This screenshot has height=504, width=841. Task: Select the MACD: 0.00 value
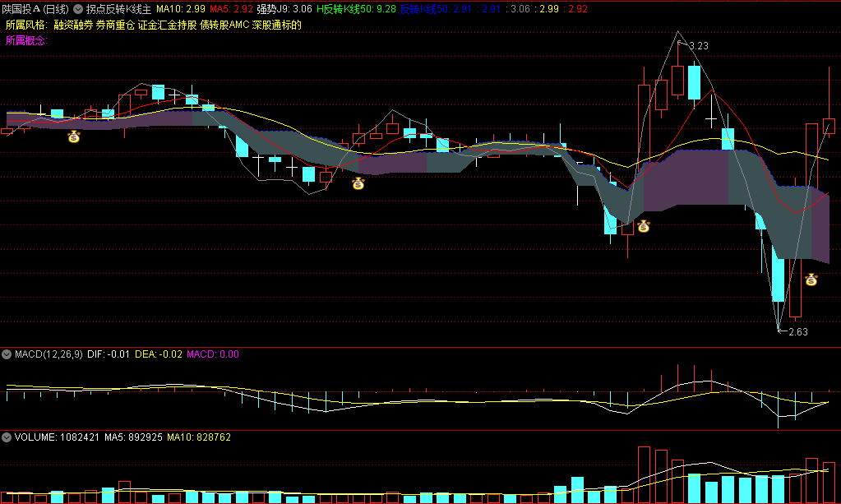pyautogui.click(x=213, y=354)
